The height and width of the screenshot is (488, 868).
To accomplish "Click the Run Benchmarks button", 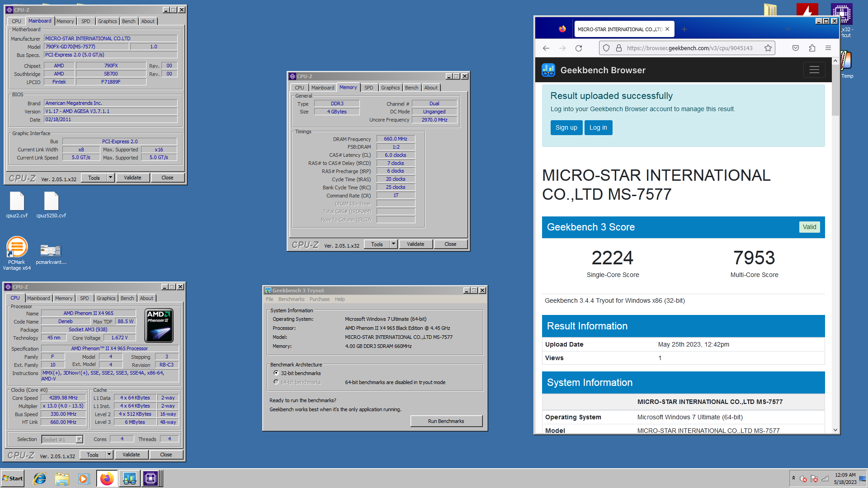I will [446, 421].
